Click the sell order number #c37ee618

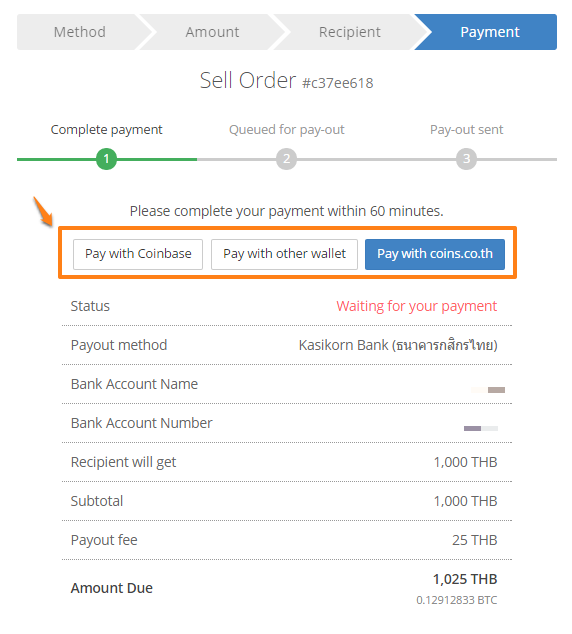tap(338, 83)
